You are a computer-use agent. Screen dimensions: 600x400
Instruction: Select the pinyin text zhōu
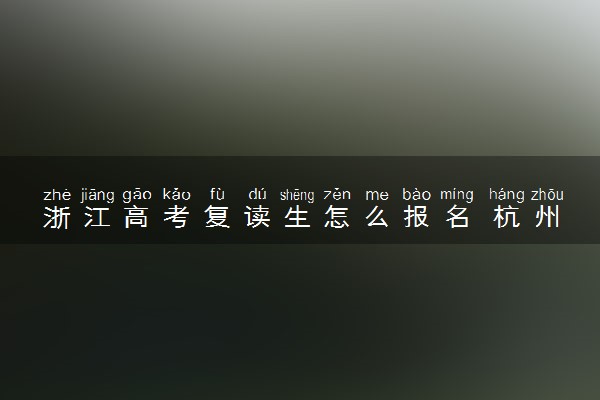[x=547, y=195]
